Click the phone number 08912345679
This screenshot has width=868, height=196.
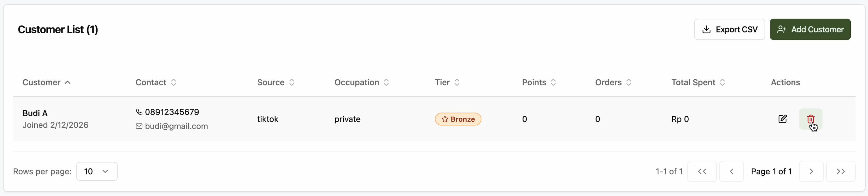point(172,112)
